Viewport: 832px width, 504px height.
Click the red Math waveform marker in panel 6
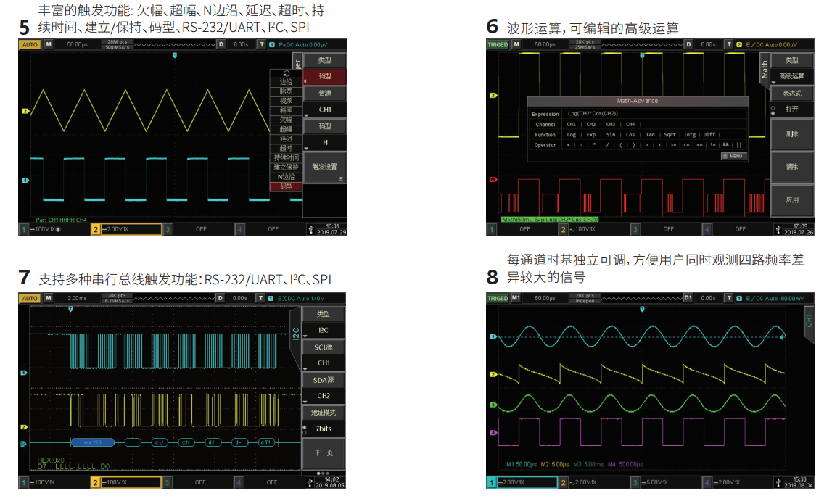(493, 179)
